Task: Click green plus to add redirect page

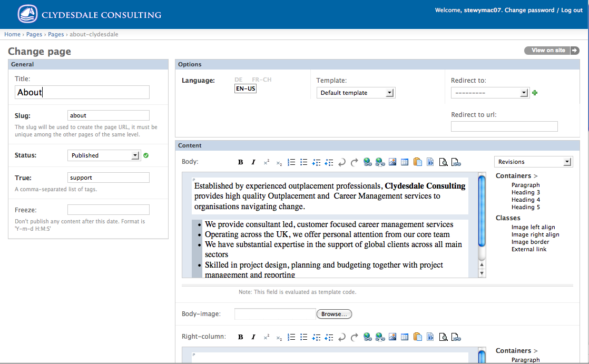Action: click(535, 93)
